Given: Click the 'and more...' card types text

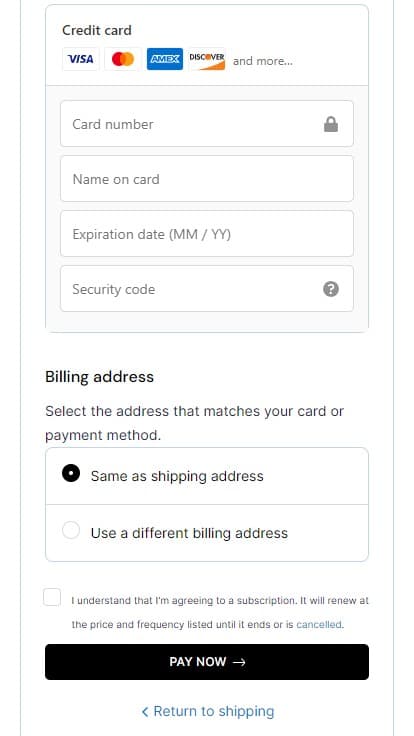Looking at the screenshot, I should point(263,61).
